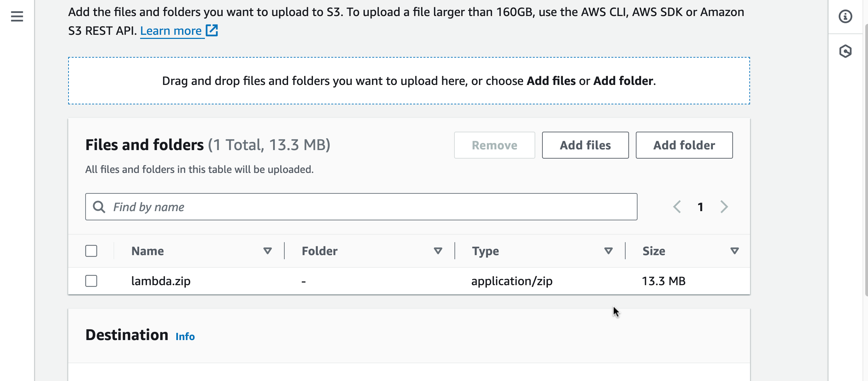Sort by Name column arrow
Image resolution: width=868 pixels, height=381 pixels.
click(x=267, y=251)
